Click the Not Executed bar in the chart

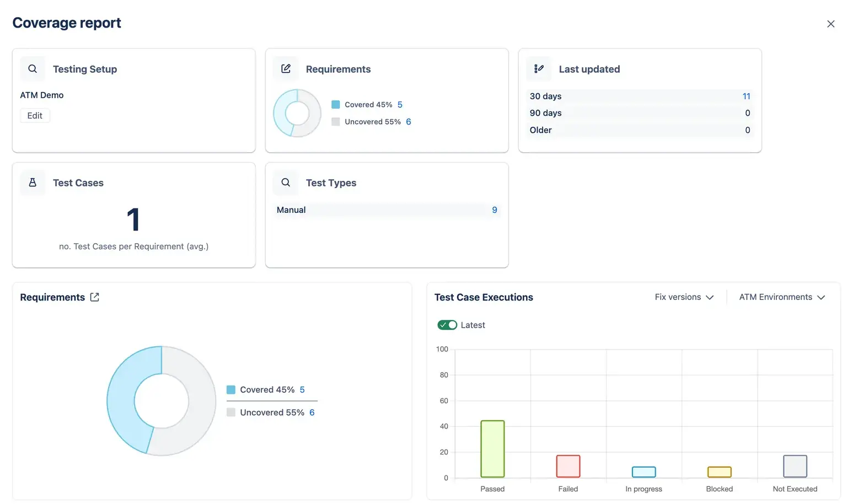tap(795, 466)
